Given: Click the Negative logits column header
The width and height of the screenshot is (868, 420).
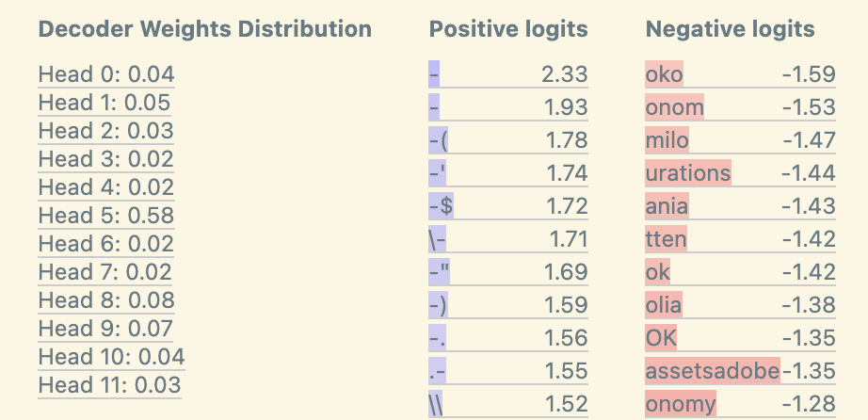Looking at the screenshot, I should point(730,29).
